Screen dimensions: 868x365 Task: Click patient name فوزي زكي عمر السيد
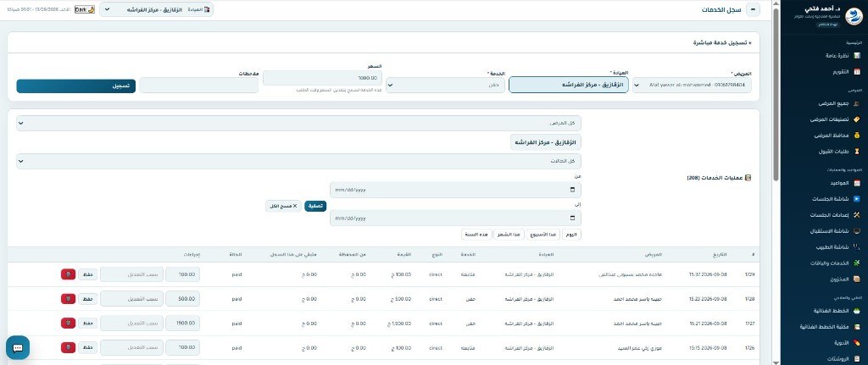point(641,348)
